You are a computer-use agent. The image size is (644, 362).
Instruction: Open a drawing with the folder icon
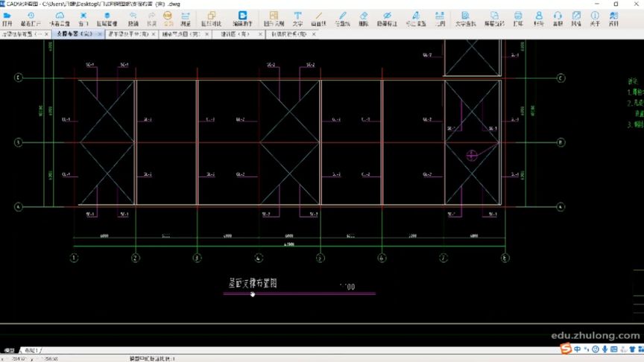(7, 19)
